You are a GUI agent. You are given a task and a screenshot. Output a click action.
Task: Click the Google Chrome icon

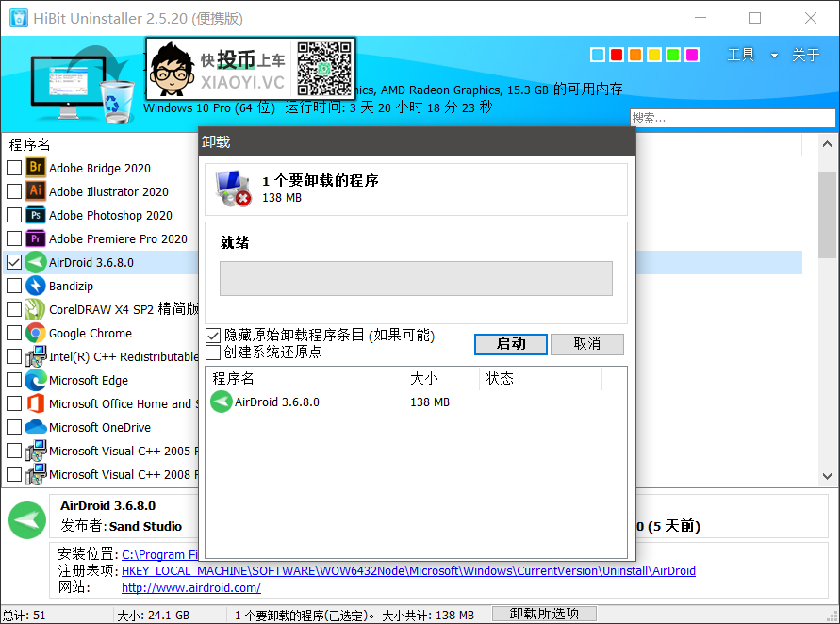[x=36, y=333]
